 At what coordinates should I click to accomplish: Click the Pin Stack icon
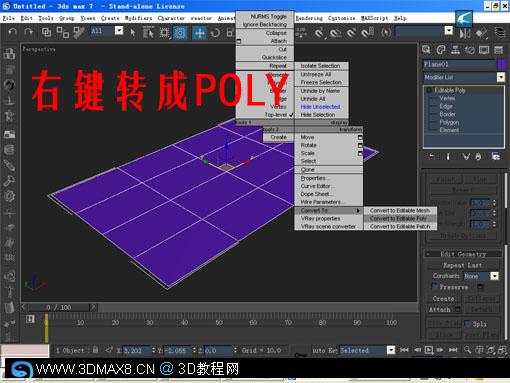tap(432, 156)
